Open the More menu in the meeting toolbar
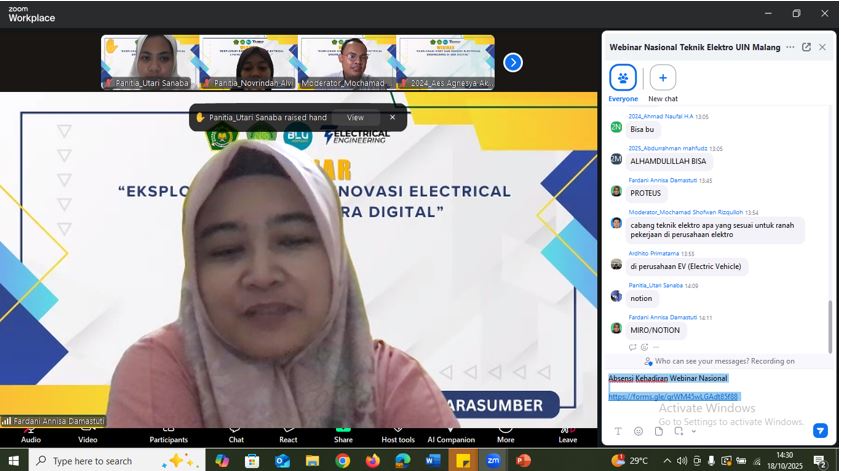 (505, 429)
